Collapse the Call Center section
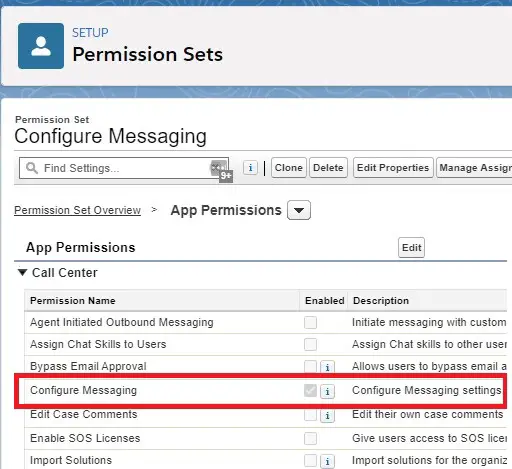512x469 pixels. pos(22,272)
